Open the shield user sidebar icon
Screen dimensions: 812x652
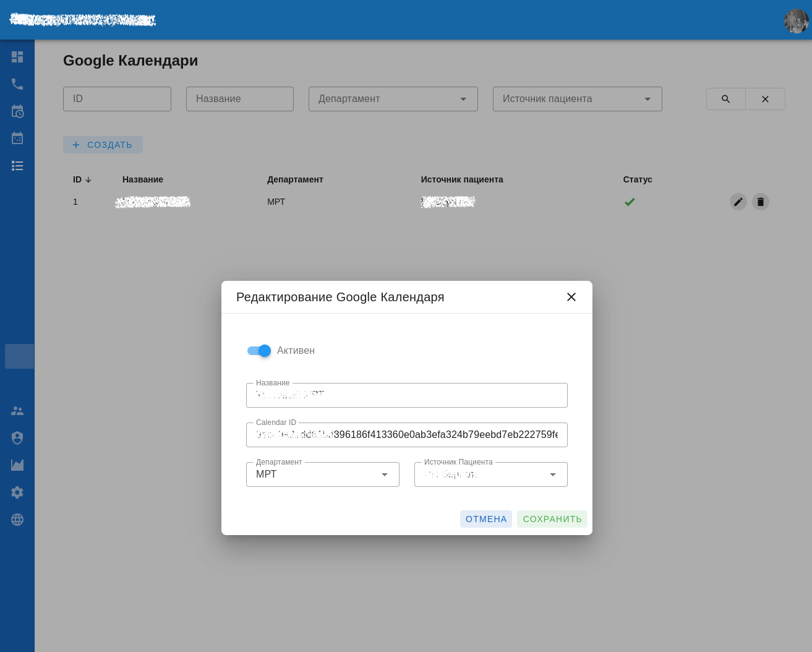[17, 438]
